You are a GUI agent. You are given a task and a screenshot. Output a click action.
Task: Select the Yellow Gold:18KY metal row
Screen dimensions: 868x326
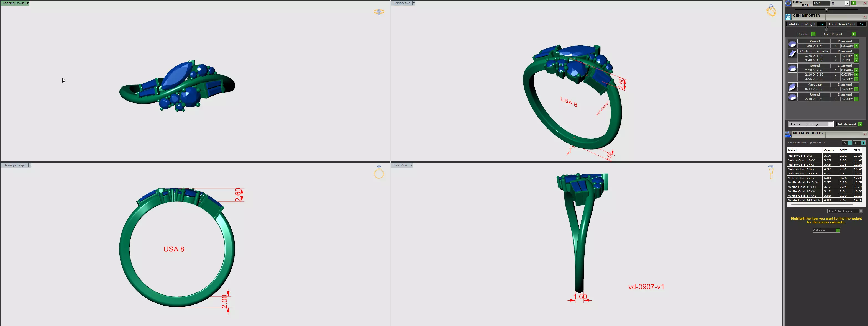tap(825, 169)
